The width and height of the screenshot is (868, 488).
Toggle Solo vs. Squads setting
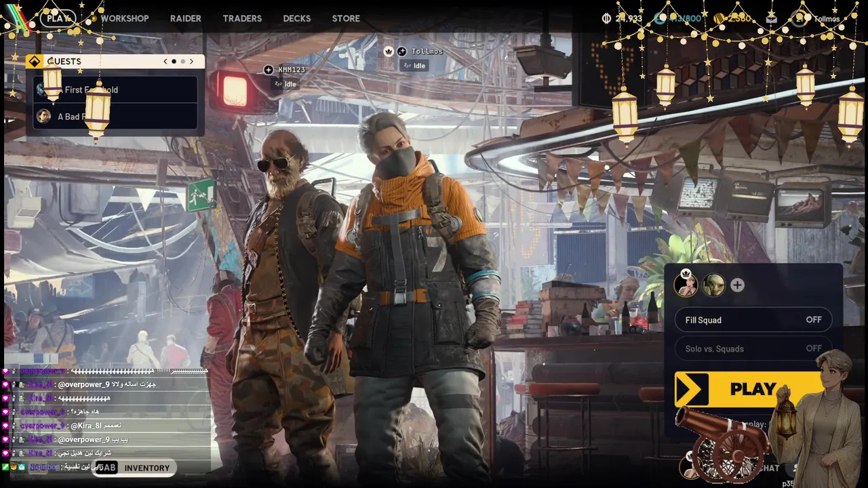tap(753, 348)
